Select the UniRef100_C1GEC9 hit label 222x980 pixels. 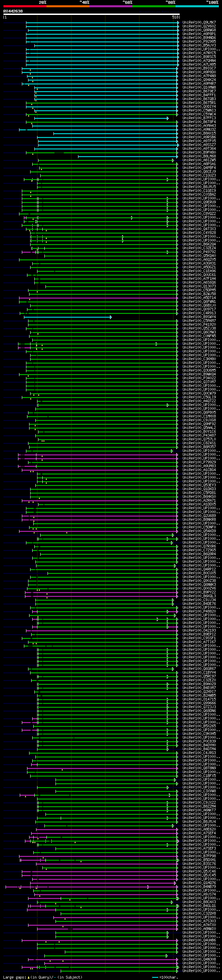click(199, 191)
